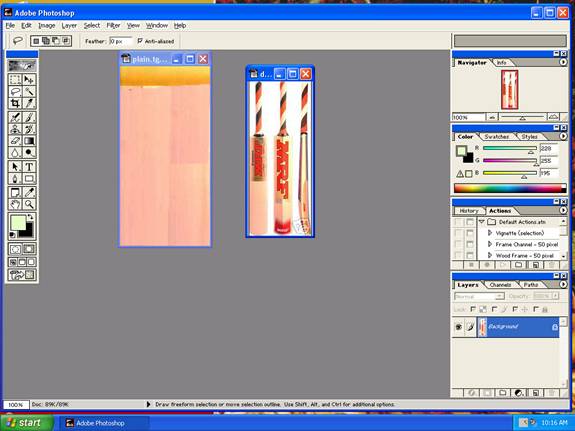Open the Layers blend mode dropdown
Viewport: 575px width, 431px height.
[479, 296]
